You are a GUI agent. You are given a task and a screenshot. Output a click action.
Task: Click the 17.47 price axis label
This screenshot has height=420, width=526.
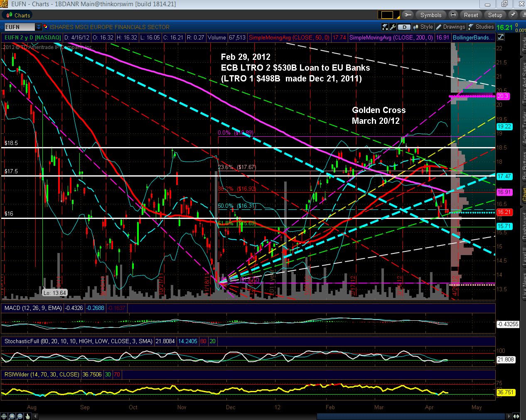pyautogui.click(x=504, y=176)
